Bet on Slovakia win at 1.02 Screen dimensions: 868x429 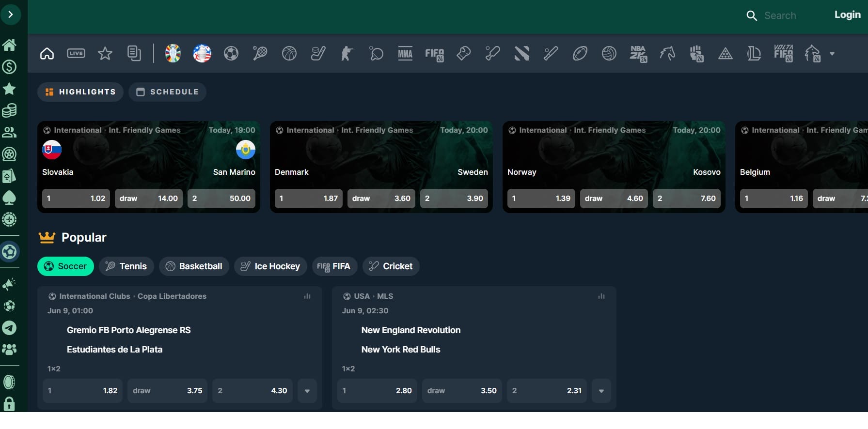[x=76, y=199]
